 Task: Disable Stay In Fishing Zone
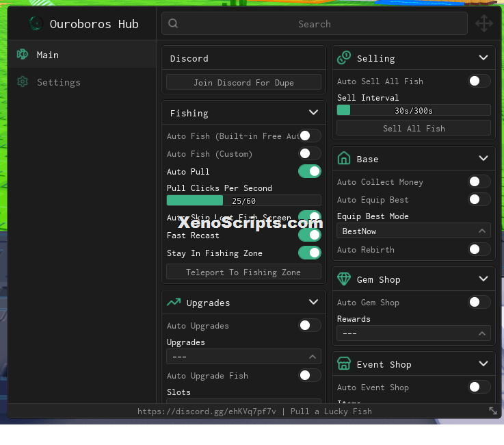point(310,253)
